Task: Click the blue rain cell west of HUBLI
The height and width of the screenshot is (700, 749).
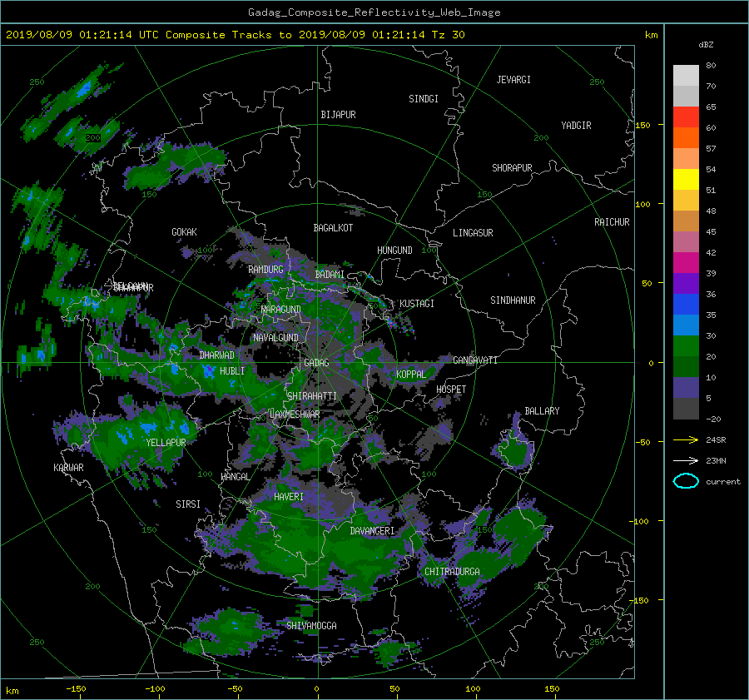Action: pos(208,370)
